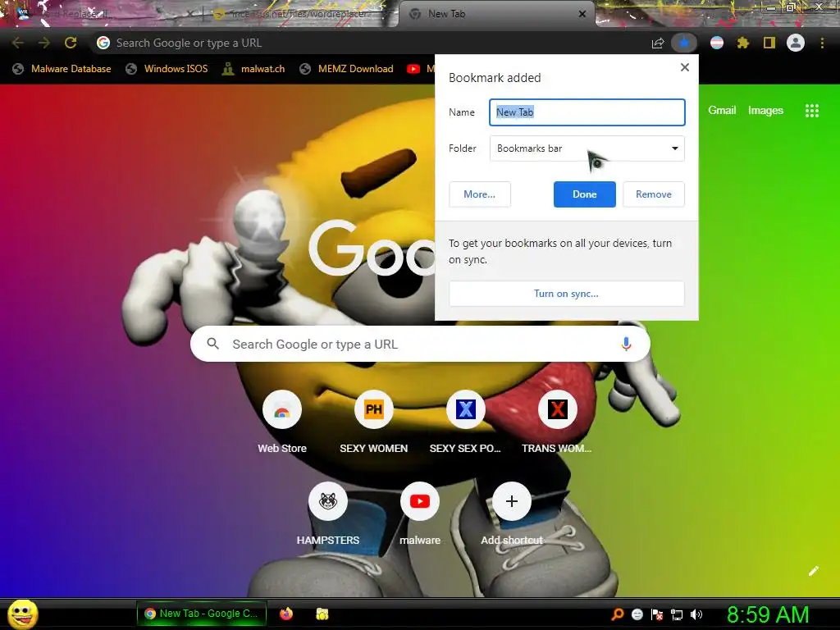The image size is (840, 630).
Task: Open the profile avatar icon
Action: [x=796, y=43]
